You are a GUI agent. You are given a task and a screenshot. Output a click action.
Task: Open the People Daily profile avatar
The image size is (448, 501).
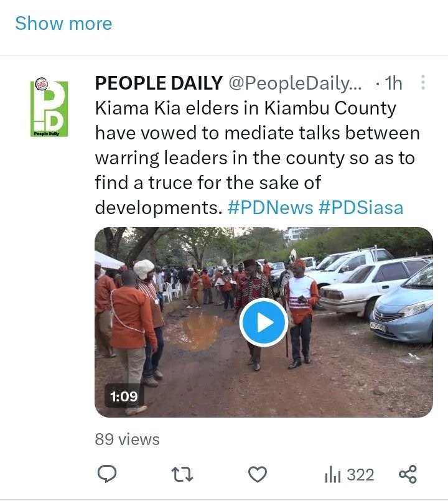[49, 107]
